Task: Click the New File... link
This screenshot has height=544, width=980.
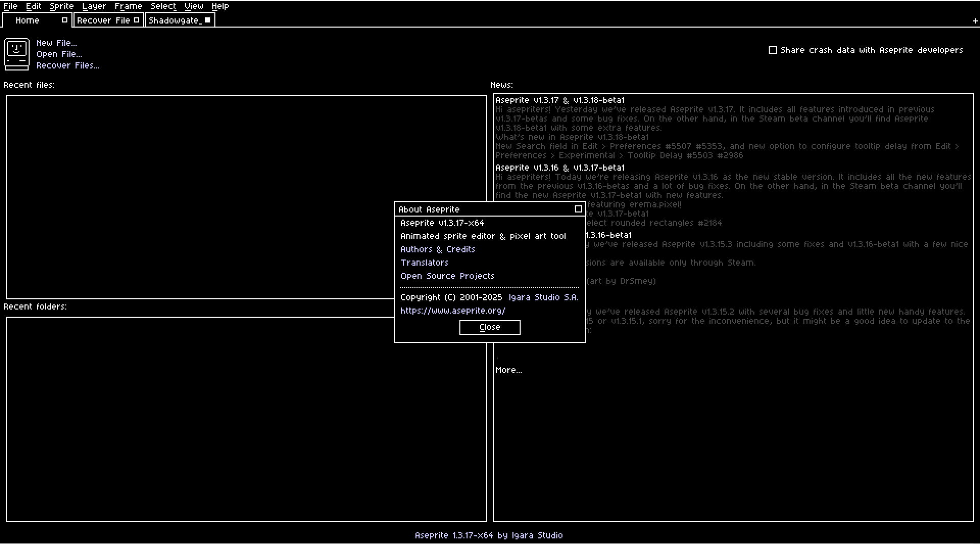Action: (x=57, y=43)
